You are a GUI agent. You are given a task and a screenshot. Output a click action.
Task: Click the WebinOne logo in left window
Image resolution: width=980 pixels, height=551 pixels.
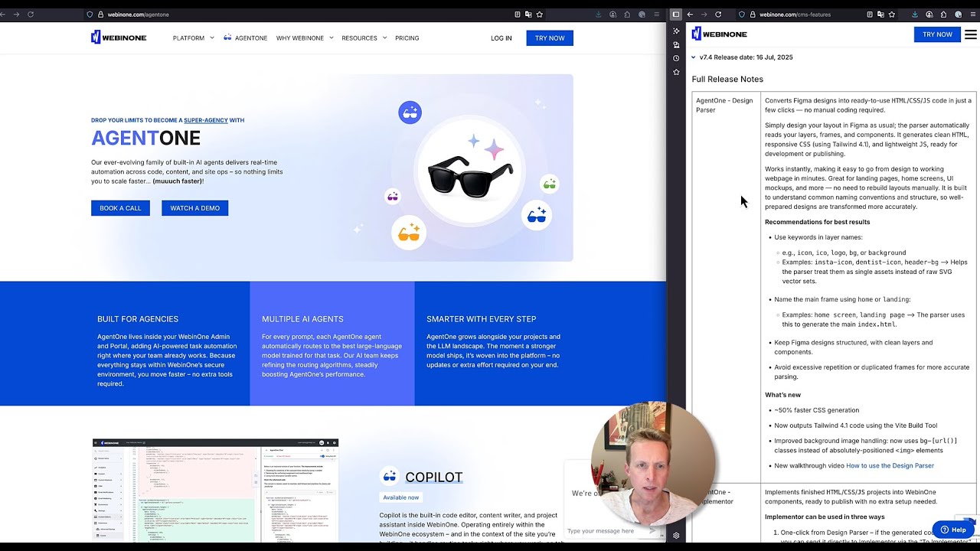click(119, 37)
